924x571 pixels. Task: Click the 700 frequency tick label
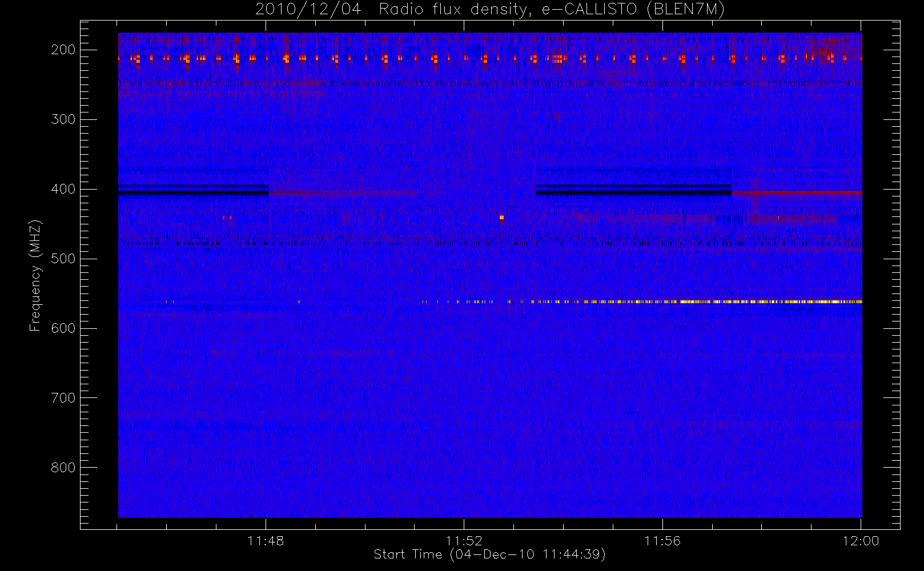[x=63, y=398]
